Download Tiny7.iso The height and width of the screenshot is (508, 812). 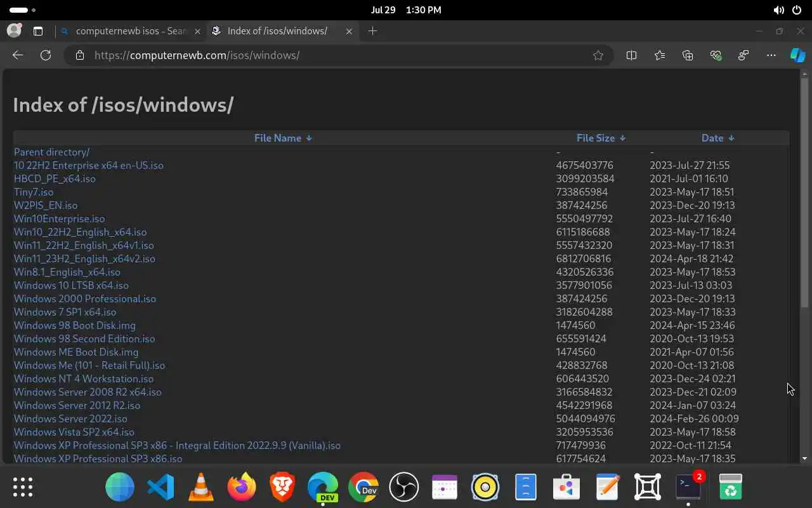[x=34, y=192]
